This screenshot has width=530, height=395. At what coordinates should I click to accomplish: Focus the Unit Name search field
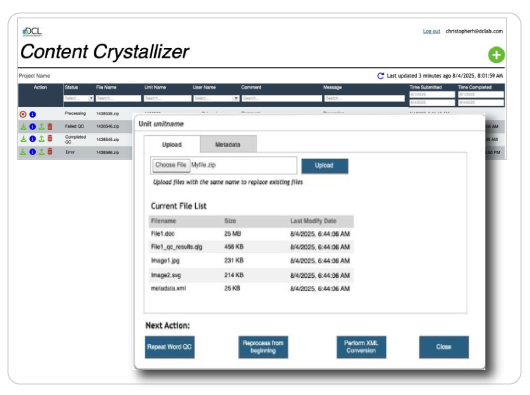167,98
